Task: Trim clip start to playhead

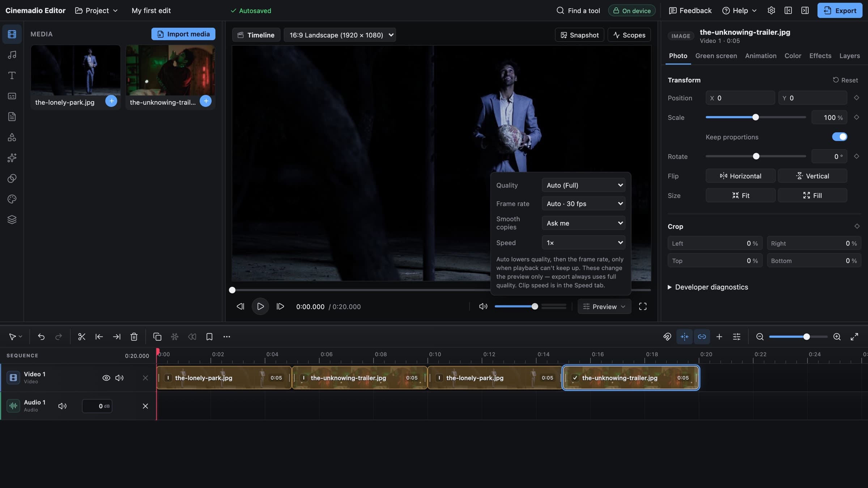Action: pyautogui.click(x=99, y=337)
